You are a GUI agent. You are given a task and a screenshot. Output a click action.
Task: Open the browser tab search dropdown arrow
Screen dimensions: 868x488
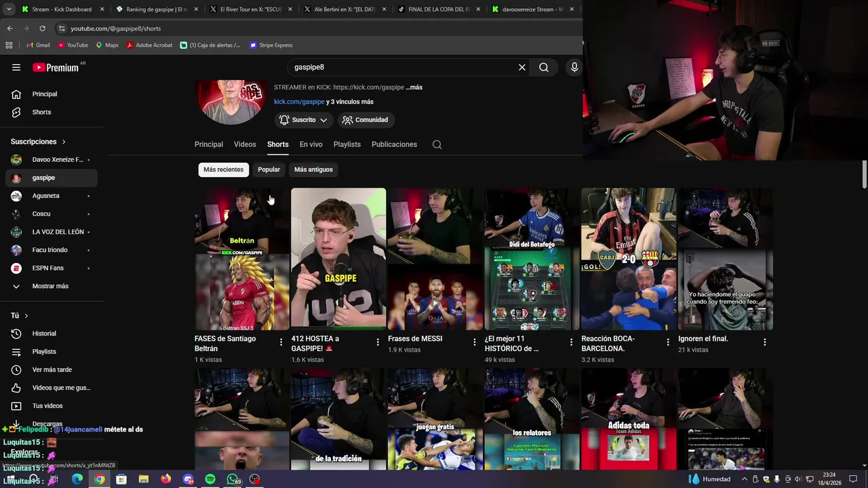(9, 9)
